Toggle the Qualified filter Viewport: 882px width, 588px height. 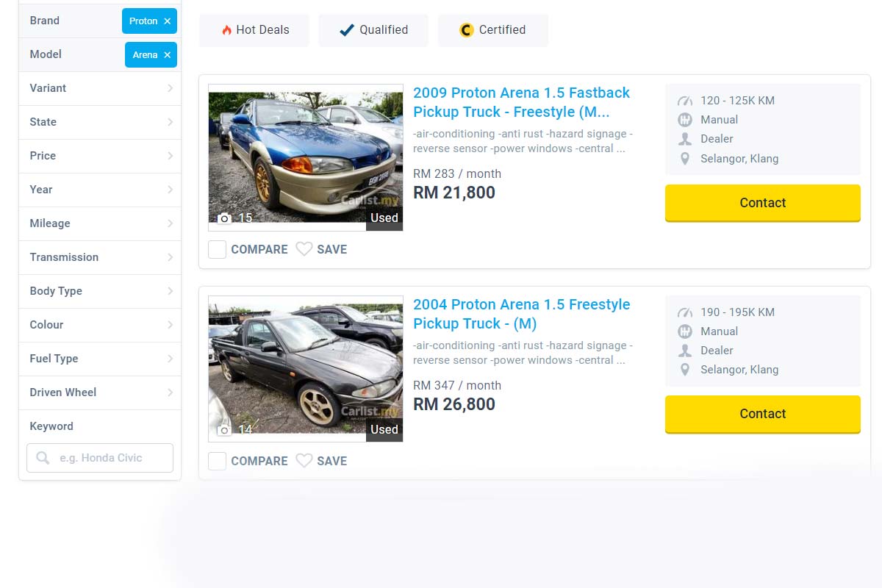(373, 30)
